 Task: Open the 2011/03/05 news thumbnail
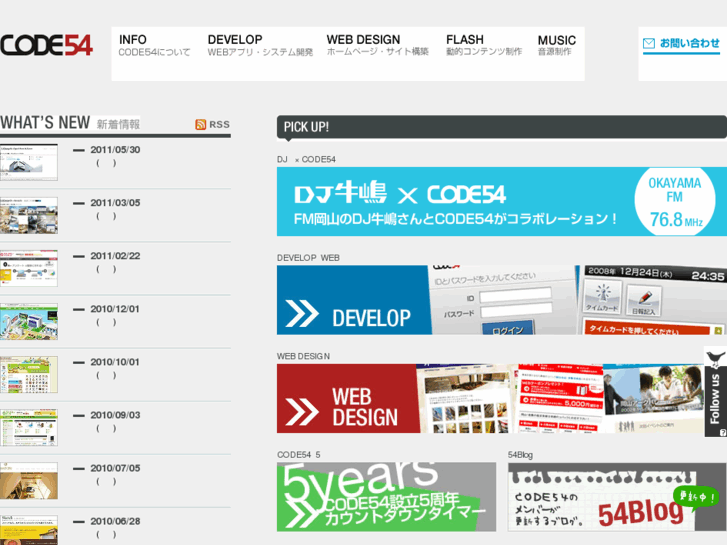[x=29, y=215]
